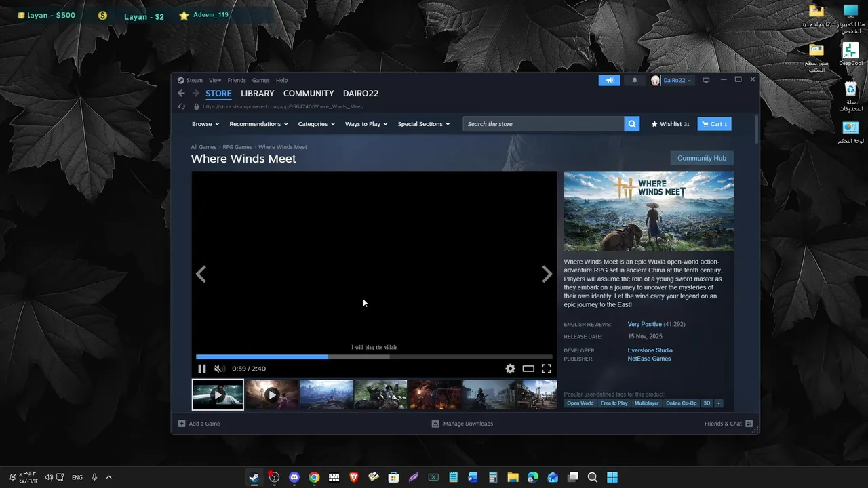Expand the Recommendations dropdown
The image size is (868, 488).
point(258,124)
